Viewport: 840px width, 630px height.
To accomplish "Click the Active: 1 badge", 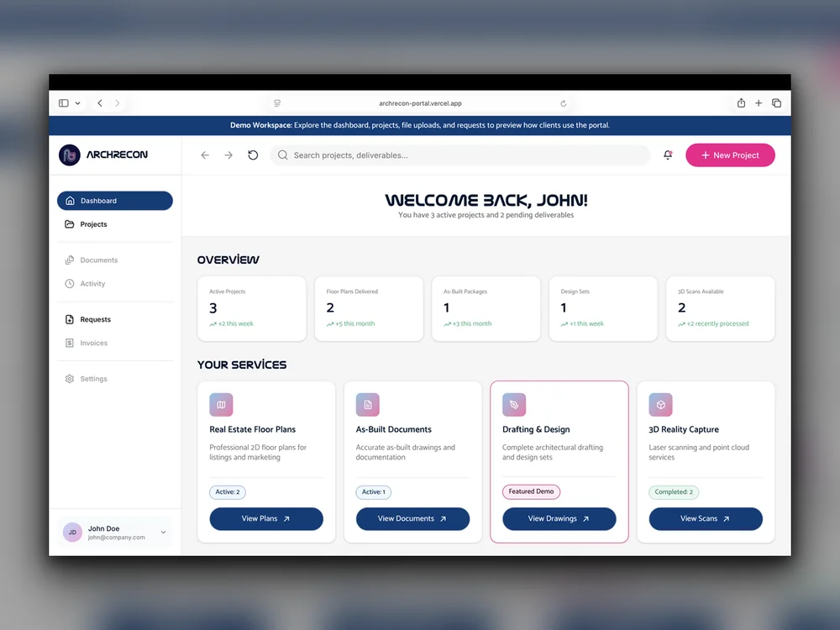I will 374,491.
